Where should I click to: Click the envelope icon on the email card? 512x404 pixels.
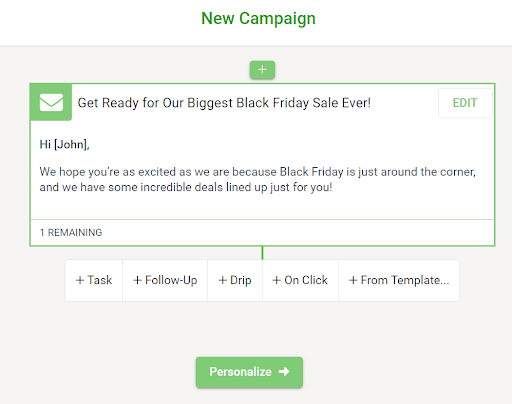click(51, 102)
